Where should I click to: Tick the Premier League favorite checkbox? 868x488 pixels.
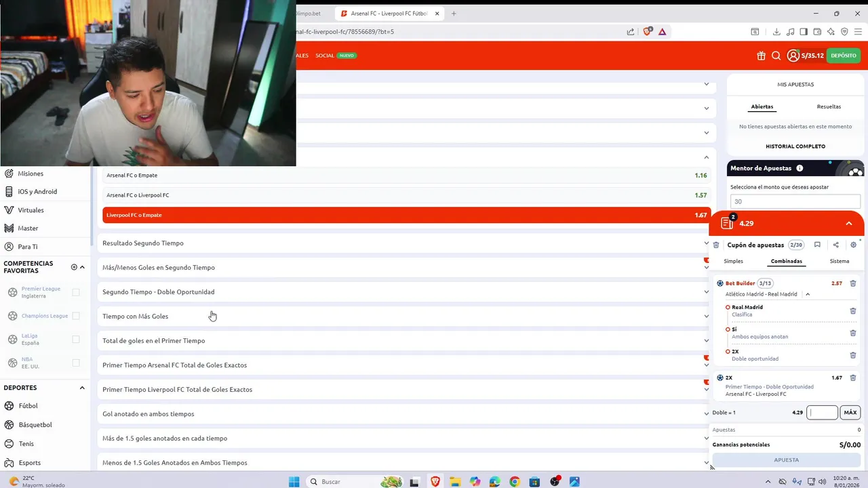coord(76,292)
